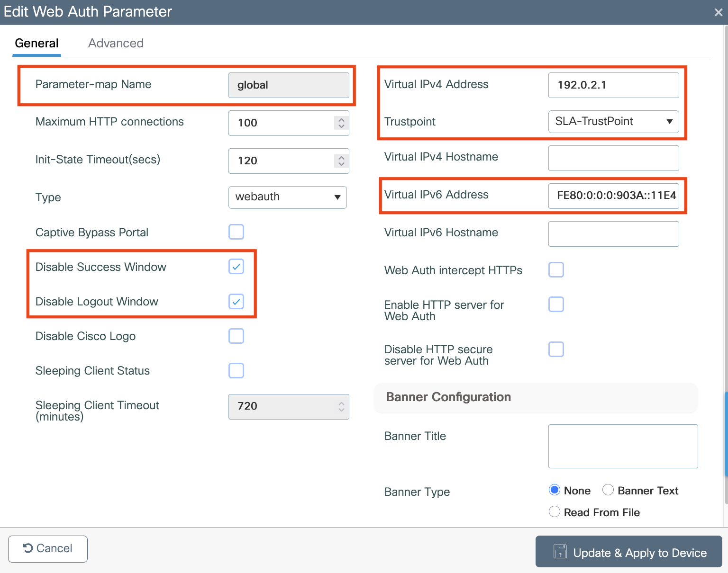Viewport: 728px width, 573px height.
Task: Click the Init-State Timeout stepper arrows
Action: coord(341,161)
